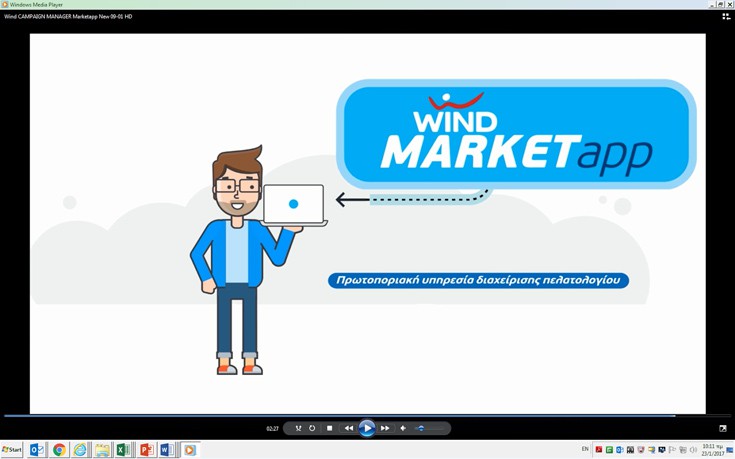Open Word from the taskbar
Viewport: 735px width, 459px height.
click(166, 450)
